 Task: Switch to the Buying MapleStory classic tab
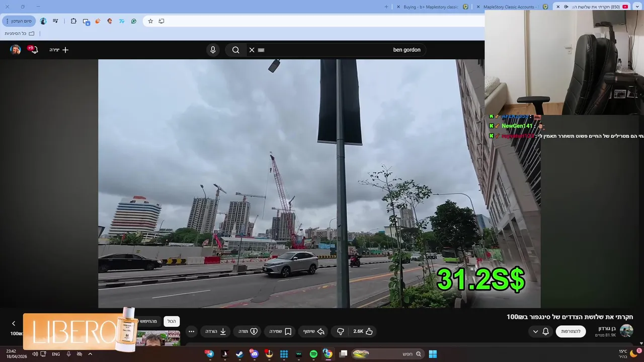[431, 7]
